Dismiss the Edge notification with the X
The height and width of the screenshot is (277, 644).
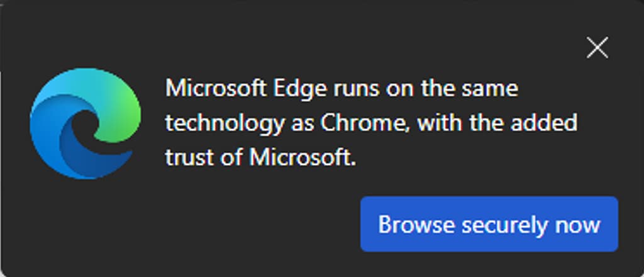click(x=597, y=47)
